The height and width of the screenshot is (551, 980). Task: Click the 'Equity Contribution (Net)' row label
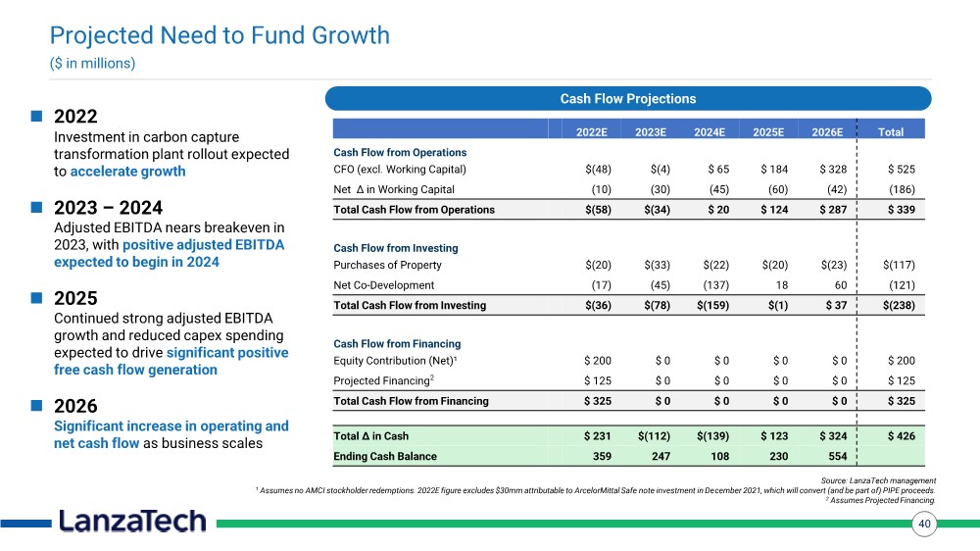click(x=395, y=360)
